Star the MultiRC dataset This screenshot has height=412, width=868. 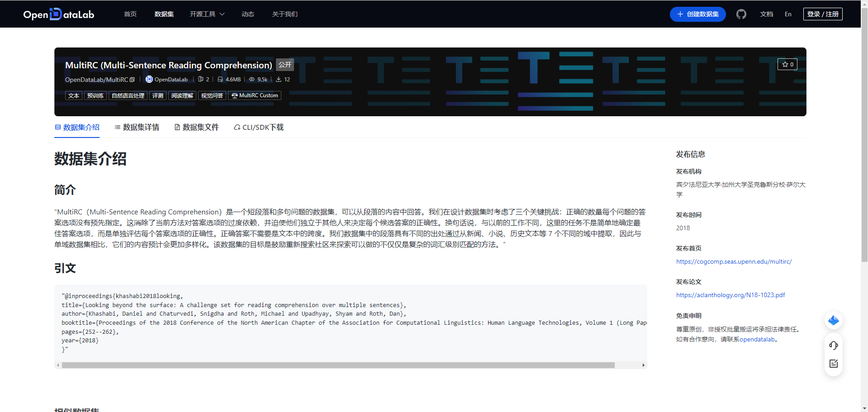787,64
